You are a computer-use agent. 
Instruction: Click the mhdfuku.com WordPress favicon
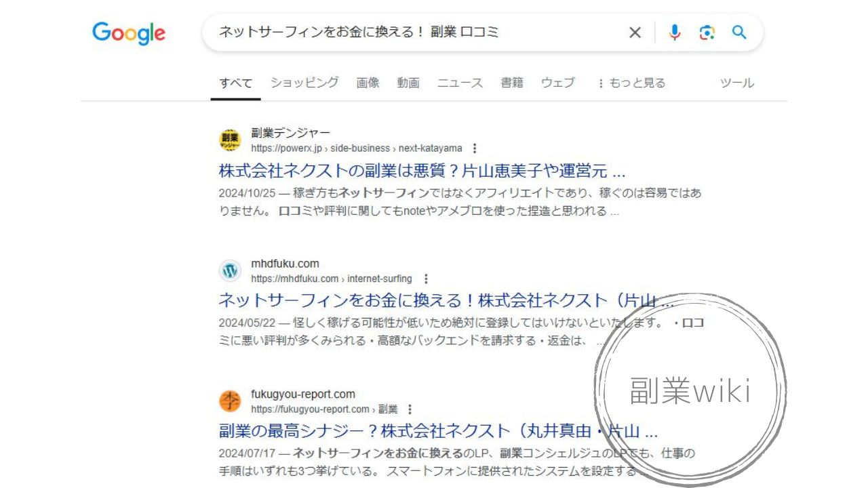point(230,271)
